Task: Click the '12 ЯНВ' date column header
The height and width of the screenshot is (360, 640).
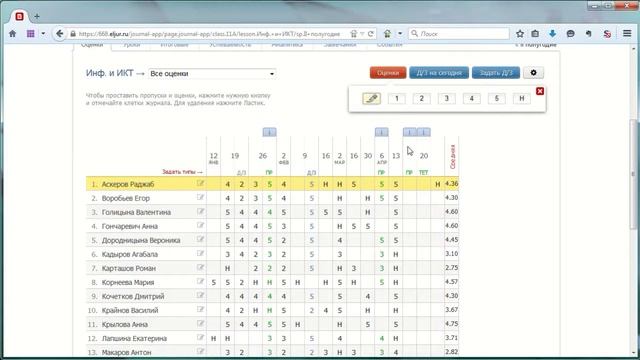Action: click(x=213, y=158)
